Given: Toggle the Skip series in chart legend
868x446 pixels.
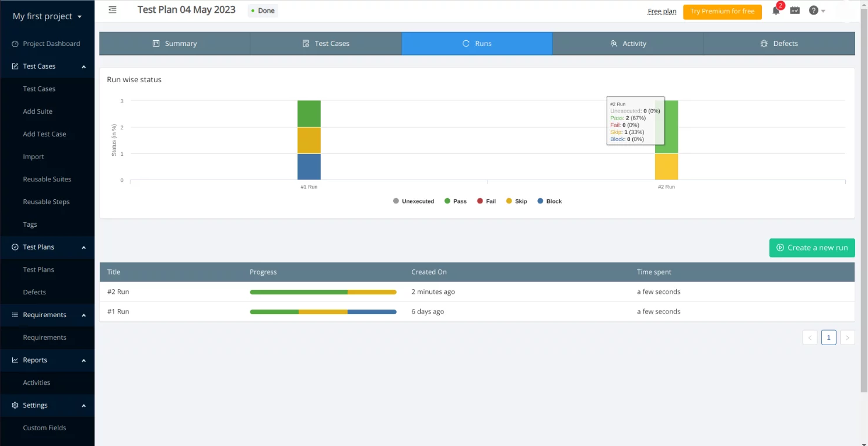Looking at the screenshot, I should point(516,201).
